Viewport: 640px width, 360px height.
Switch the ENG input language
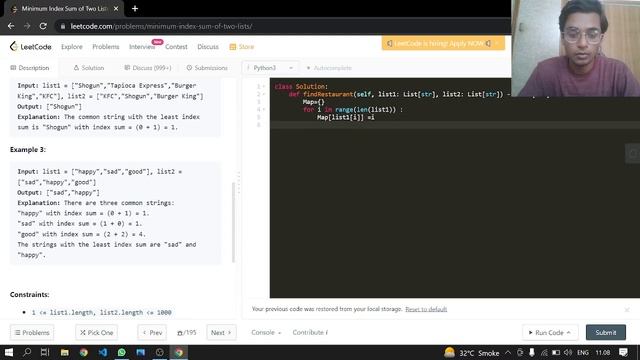[583, 352]
